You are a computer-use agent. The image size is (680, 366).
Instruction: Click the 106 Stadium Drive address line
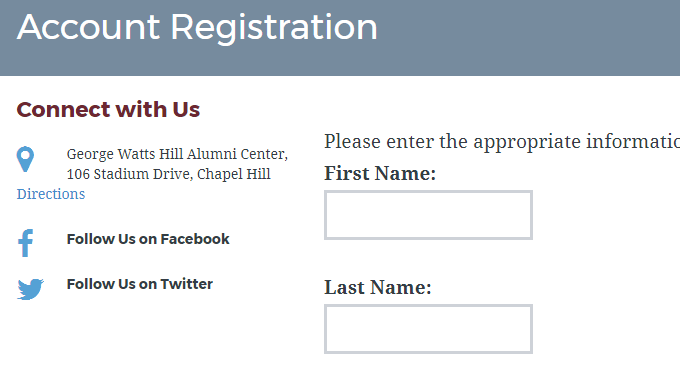[169, 174]
